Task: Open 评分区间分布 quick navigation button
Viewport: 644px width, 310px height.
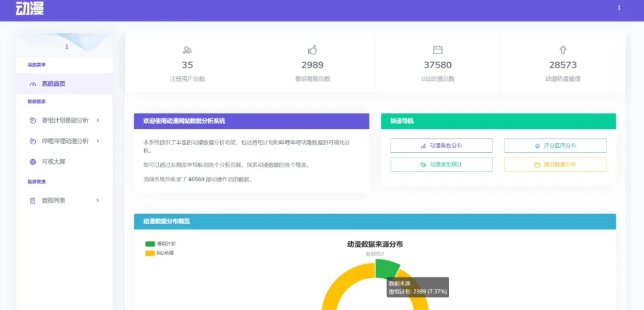Action: (x=555, y=146)
